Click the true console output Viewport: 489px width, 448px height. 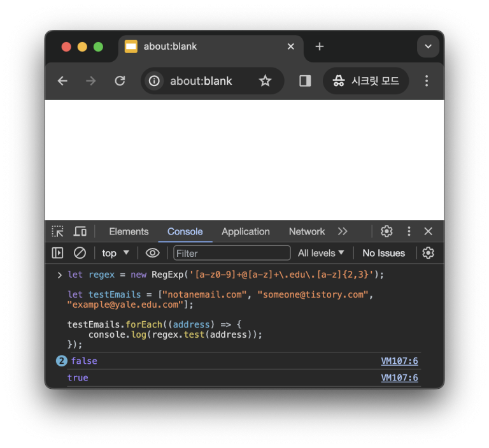(x=78, y=378)
